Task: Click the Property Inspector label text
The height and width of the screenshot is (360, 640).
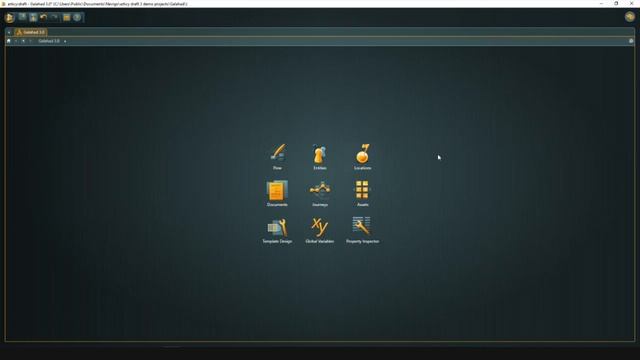Action: tap(362, 241)
